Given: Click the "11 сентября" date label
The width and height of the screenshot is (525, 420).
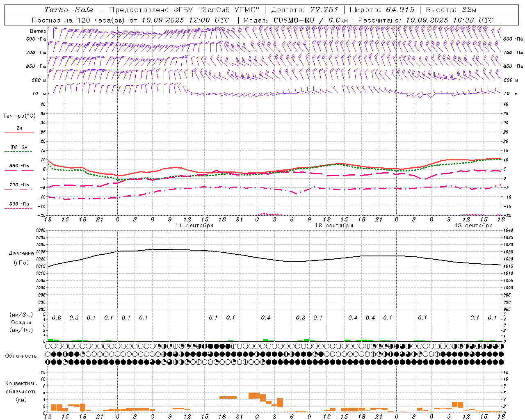Looking at the screenshot, I should coord(194,226).
